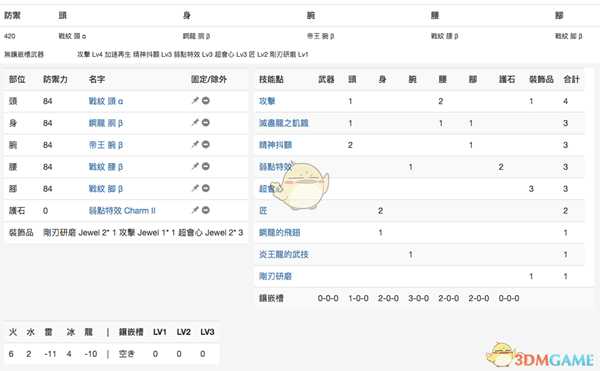600x371 pixels.
Task: Open the 精神抖擻 skill link
Action: click(x=275, y=145)
